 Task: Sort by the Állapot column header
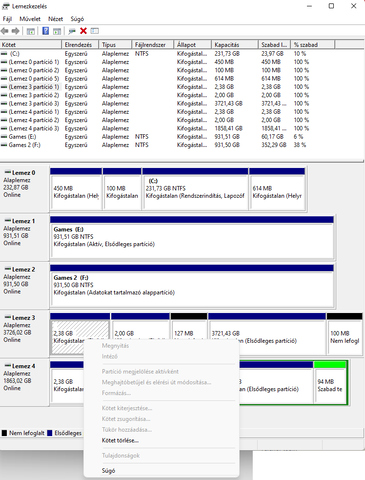click(193, 45)
